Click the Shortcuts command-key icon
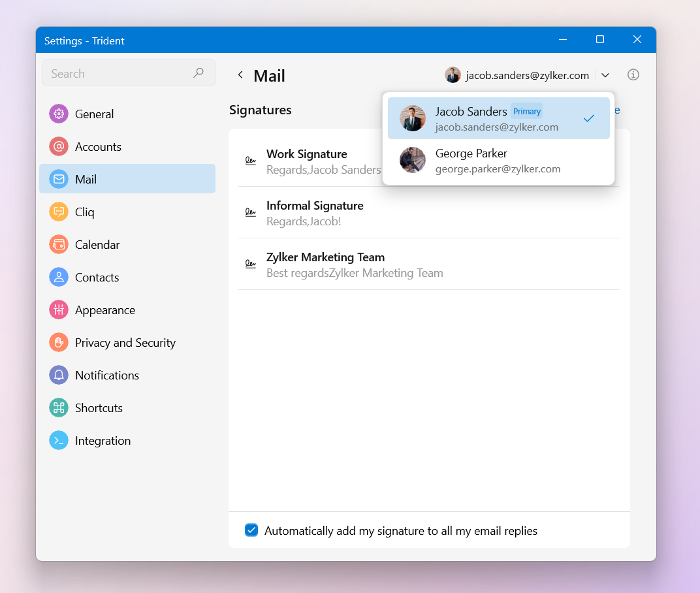The image size is (700, 593). coord(59,408)
